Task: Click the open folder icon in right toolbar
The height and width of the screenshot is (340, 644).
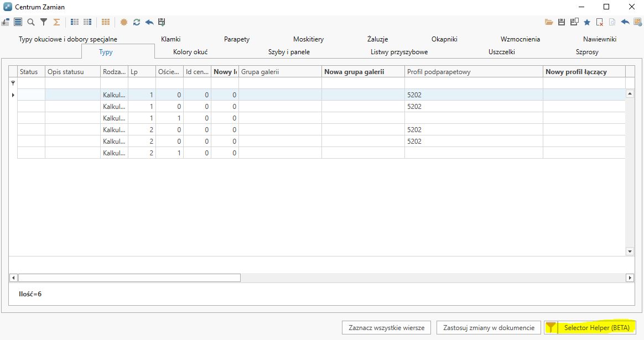Action: coord(549,22)
